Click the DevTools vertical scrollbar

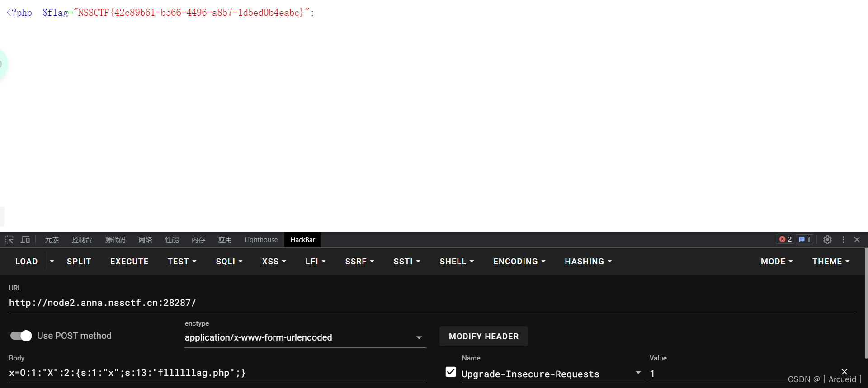click(x=866, y=303)
